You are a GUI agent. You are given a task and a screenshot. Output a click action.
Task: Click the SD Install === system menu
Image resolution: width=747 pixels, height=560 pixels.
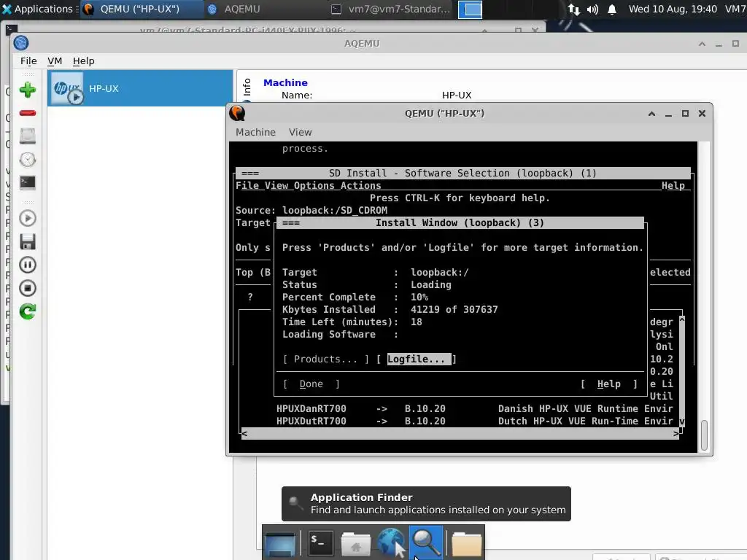[x=250, y=174]
